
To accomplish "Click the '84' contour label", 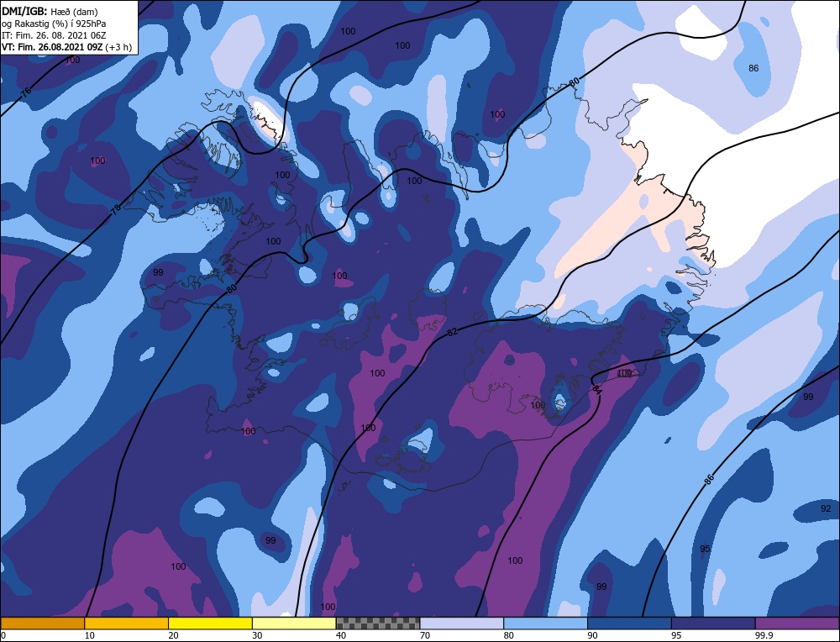I will tap(596, 390).
